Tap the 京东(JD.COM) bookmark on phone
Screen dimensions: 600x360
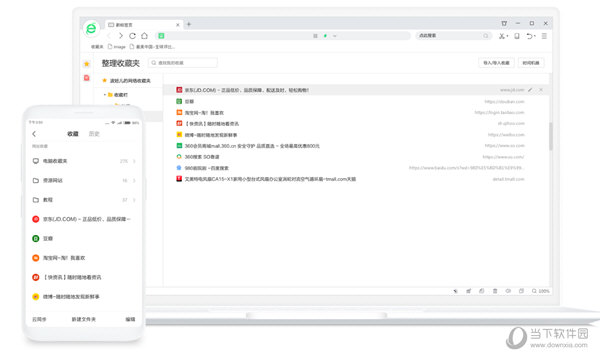click(x=84, y=219)
